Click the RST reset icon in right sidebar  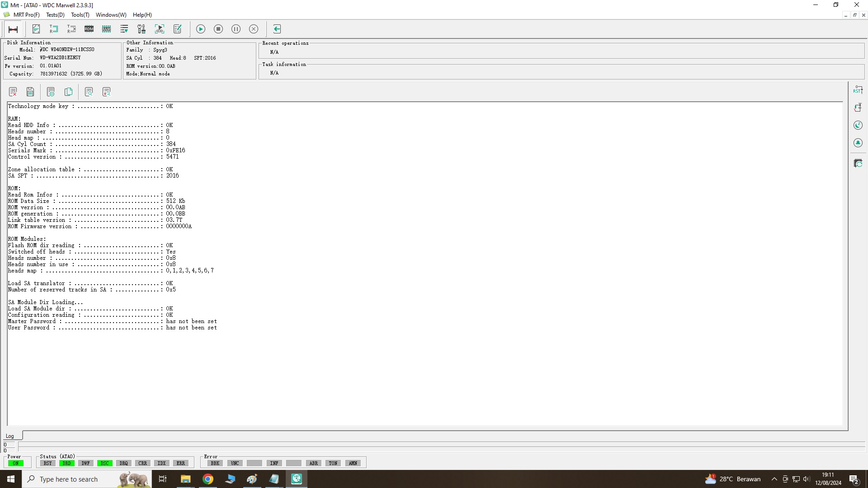[858, 89]
